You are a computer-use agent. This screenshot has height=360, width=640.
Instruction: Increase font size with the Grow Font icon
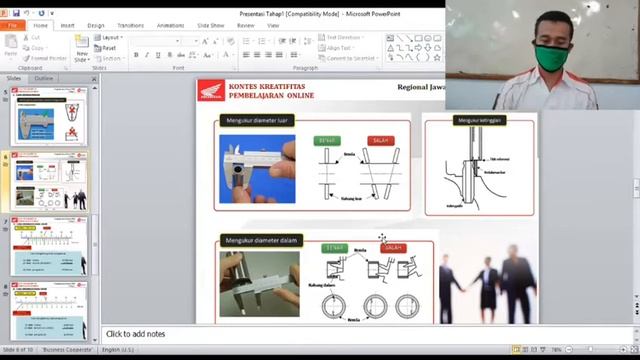[x=205, y=41]
